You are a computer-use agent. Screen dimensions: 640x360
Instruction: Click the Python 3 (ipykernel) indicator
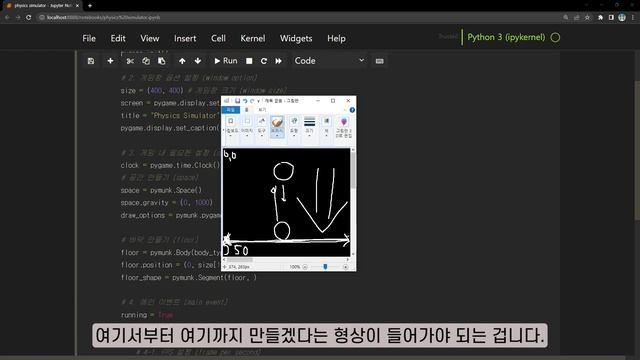pyautogui.click(x=506, y=37)
